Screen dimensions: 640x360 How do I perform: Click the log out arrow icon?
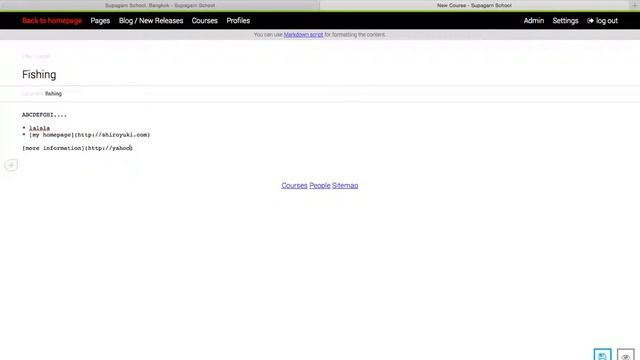(x=590, y=21)
